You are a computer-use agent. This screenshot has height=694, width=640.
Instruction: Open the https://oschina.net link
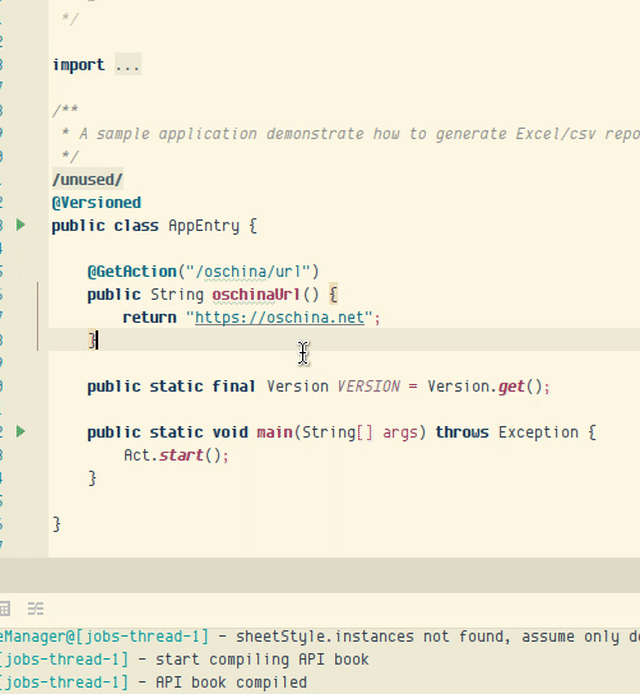[279, 317]
